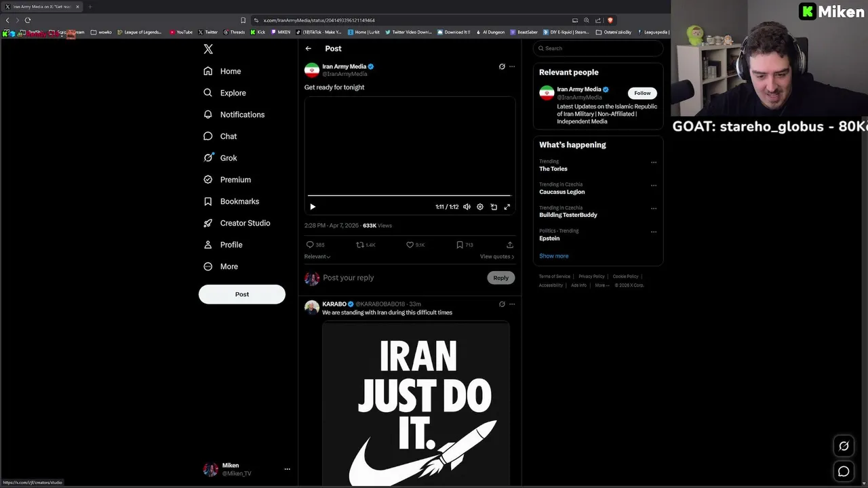Open more options for Caucasus Legion trend
This screenshot has width=868, height=488.
(x=654, y=186)
